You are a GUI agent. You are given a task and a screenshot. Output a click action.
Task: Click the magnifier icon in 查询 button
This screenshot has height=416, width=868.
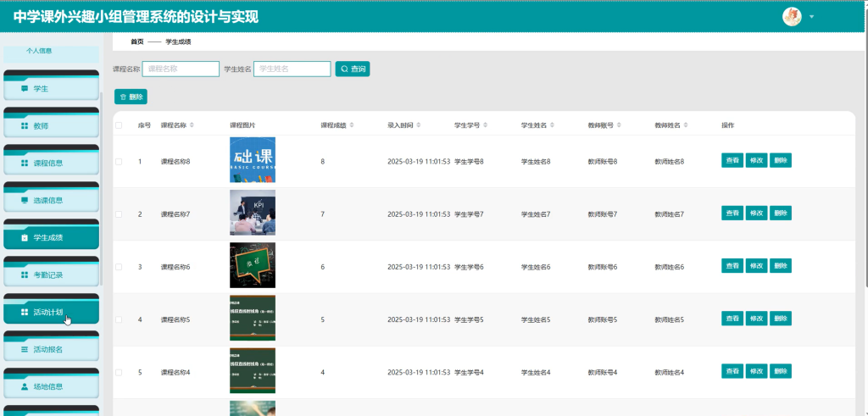[x=344, y=69]
